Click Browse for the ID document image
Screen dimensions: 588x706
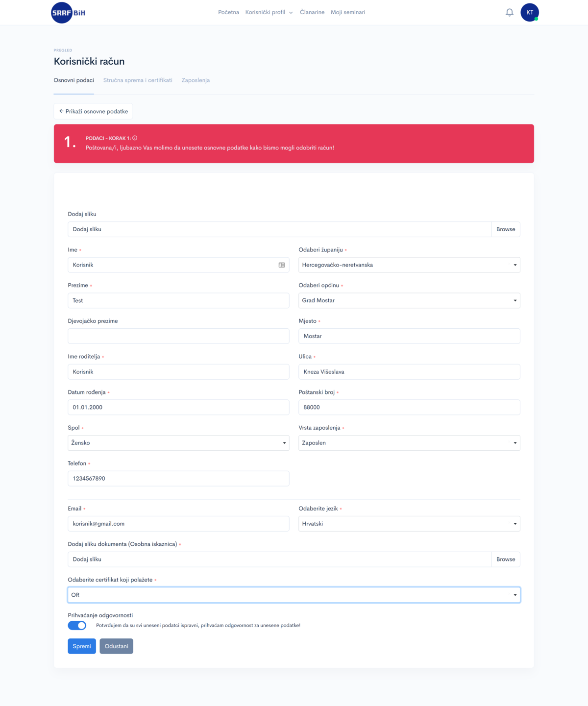click(x=506, y=560)
